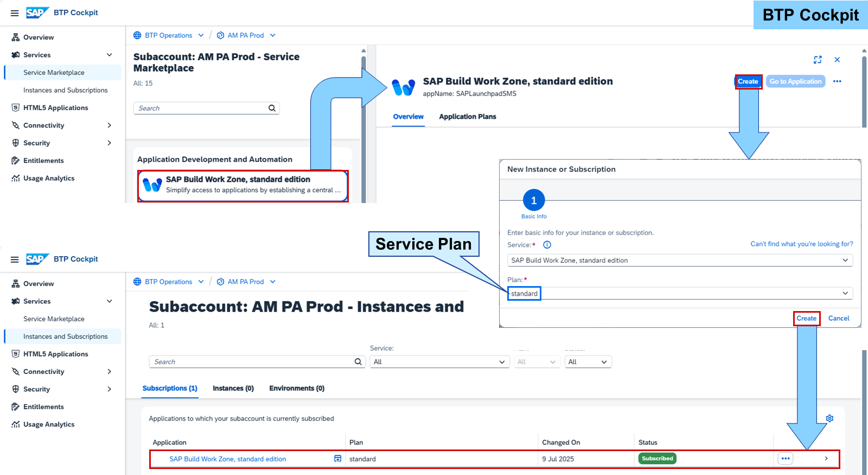The image size is (868, 475).
Task: Click SAP logo in the upper cockpit header
Action: [37, 12]
